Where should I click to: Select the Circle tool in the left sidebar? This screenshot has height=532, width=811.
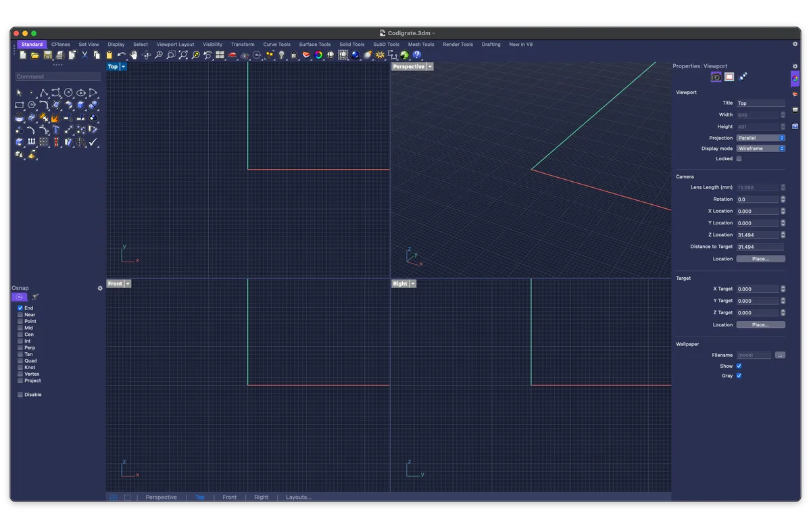68,93
